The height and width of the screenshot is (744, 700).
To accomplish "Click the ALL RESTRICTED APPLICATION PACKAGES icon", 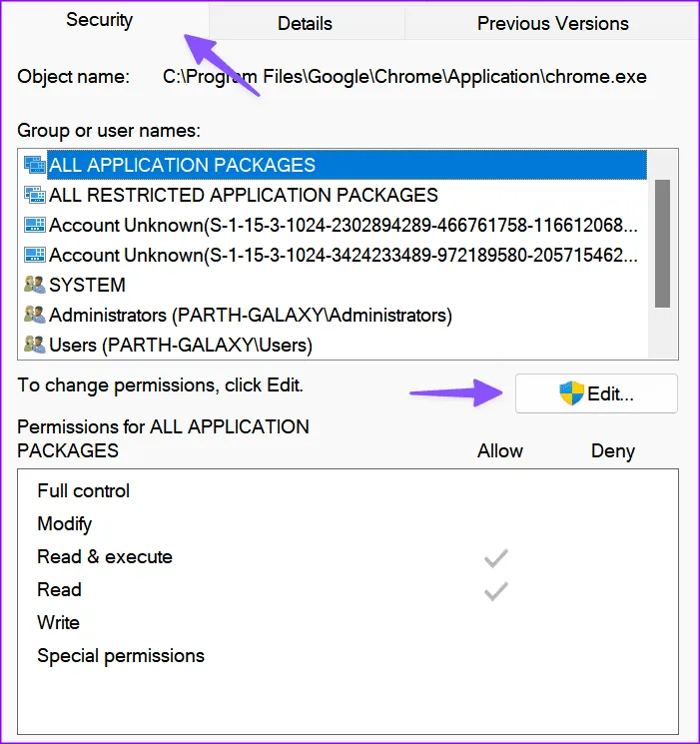I will 34,195.
